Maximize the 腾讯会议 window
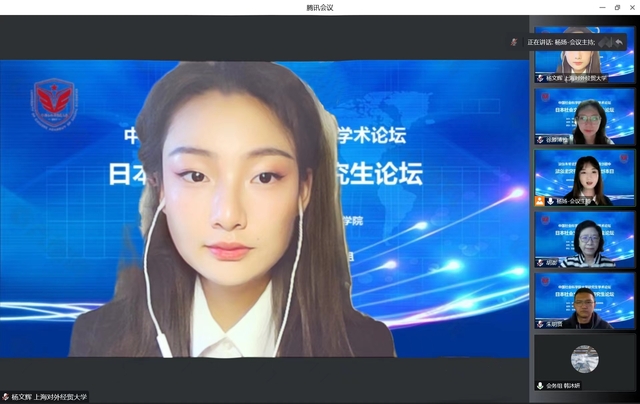640x404 pixels. coord(617,7)
